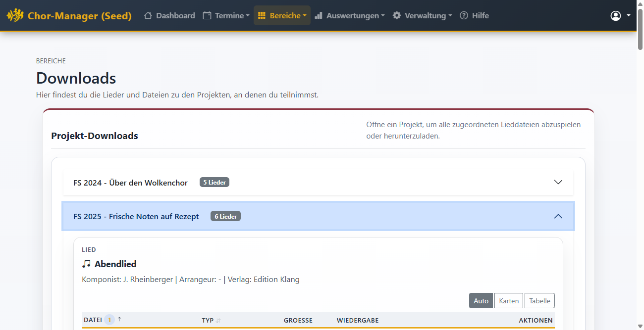Click the 5 Lieder badge

tap(215, 182)
